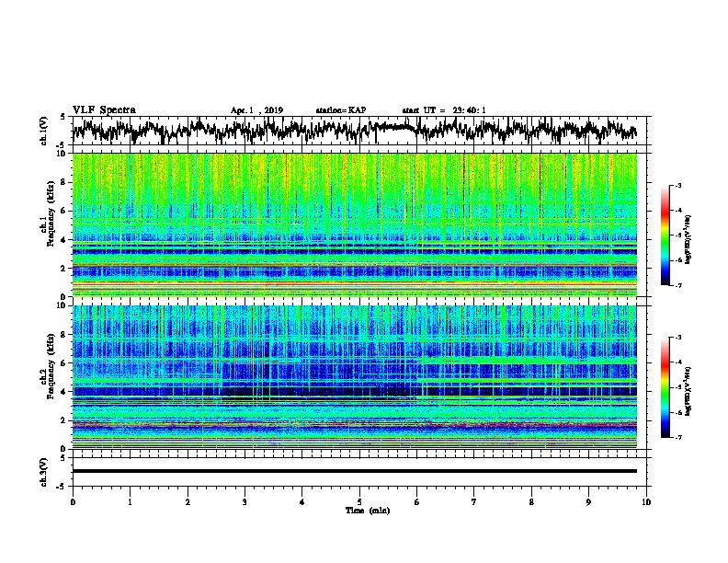Image resolution: width=728 pixels, height=563 pixels.
Task: Click the color bar beside the ch.1 spectrogram
Action: [x=665, y=236]
